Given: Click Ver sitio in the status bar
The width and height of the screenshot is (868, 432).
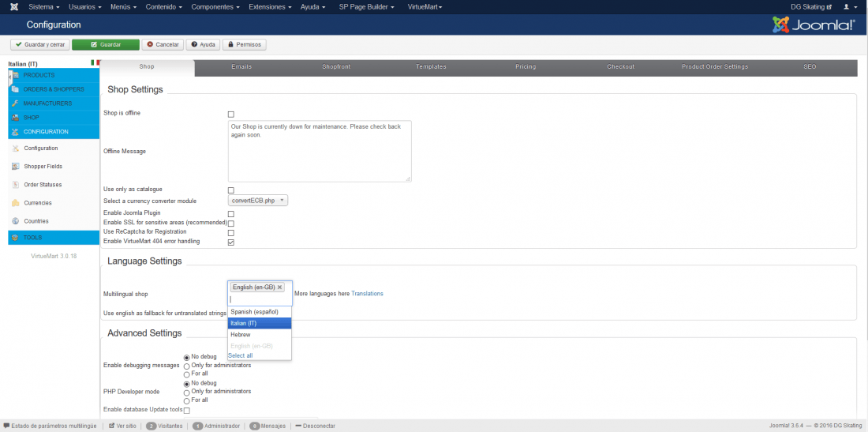Looking at the screenshot, I should point(122,426).
